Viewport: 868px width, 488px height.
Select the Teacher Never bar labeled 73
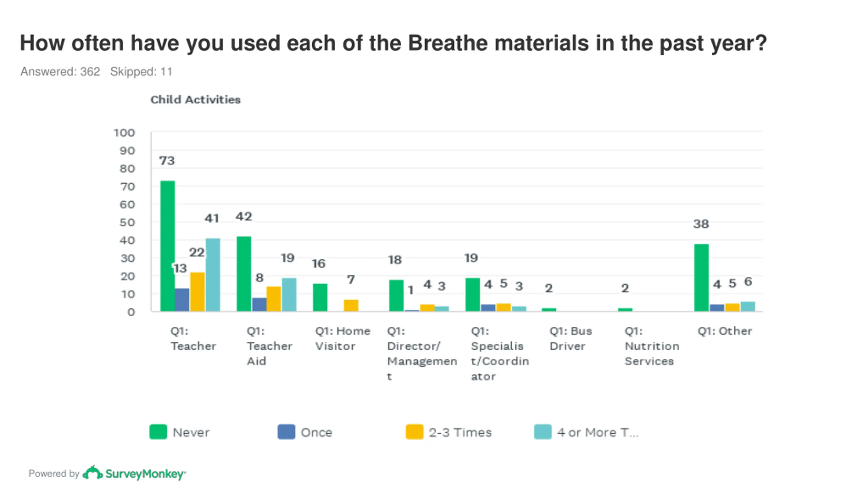167,246
